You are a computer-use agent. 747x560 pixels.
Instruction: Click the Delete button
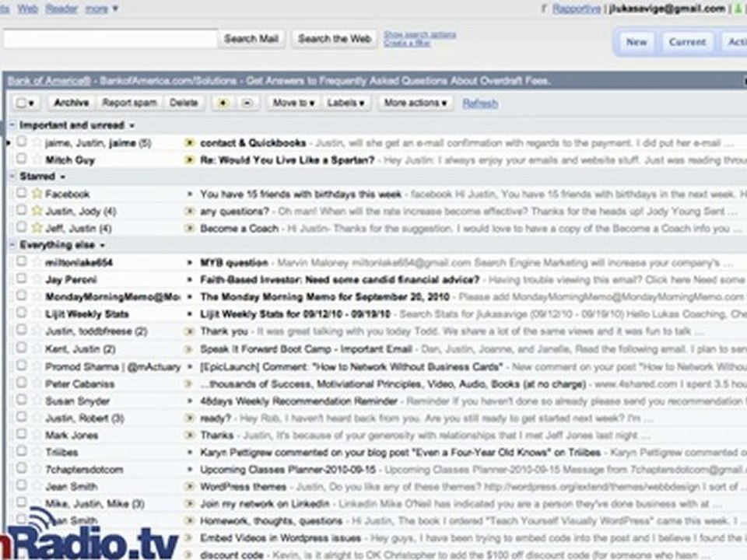184,103
